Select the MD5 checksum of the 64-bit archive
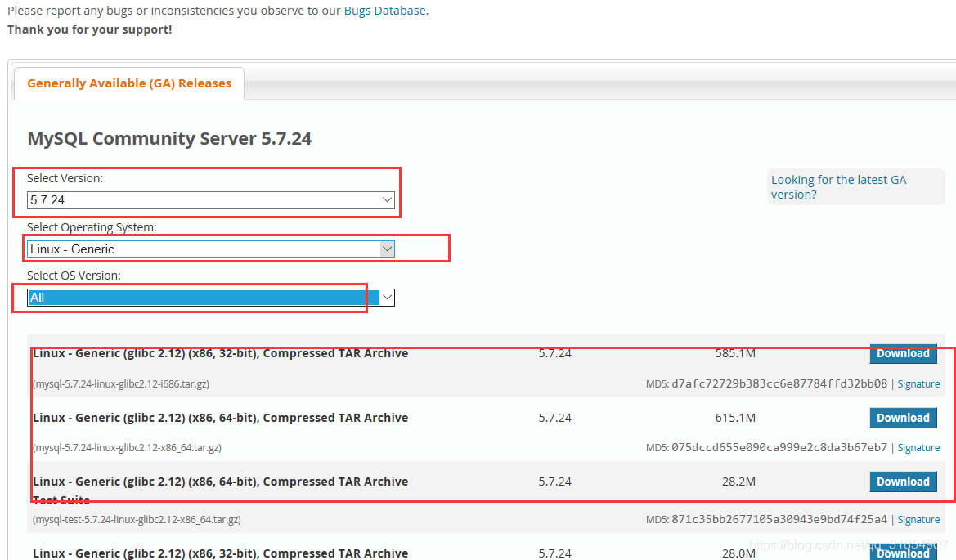 [x=779, y=447]
